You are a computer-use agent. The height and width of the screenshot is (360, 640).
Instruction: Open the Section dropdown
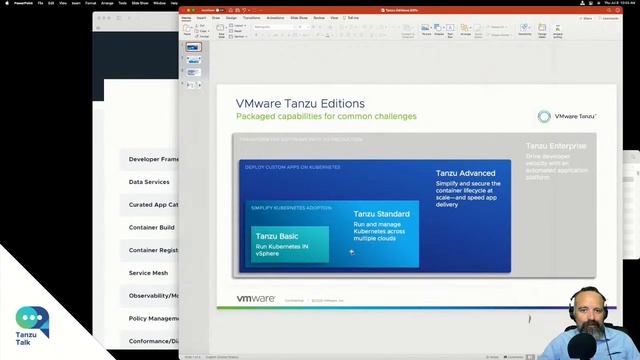pyautogui.click(x=238, y=36)
